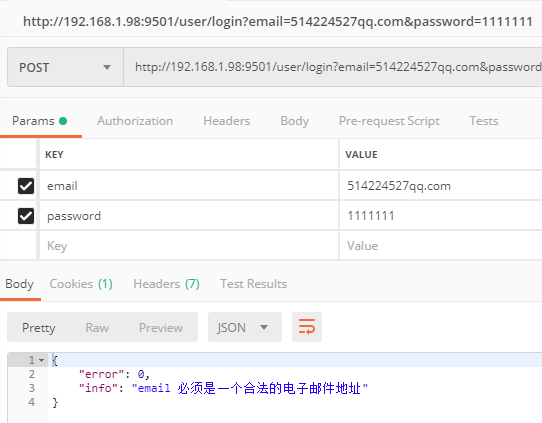Click the email value 514224527qq.com cell

tap(441, 186)
